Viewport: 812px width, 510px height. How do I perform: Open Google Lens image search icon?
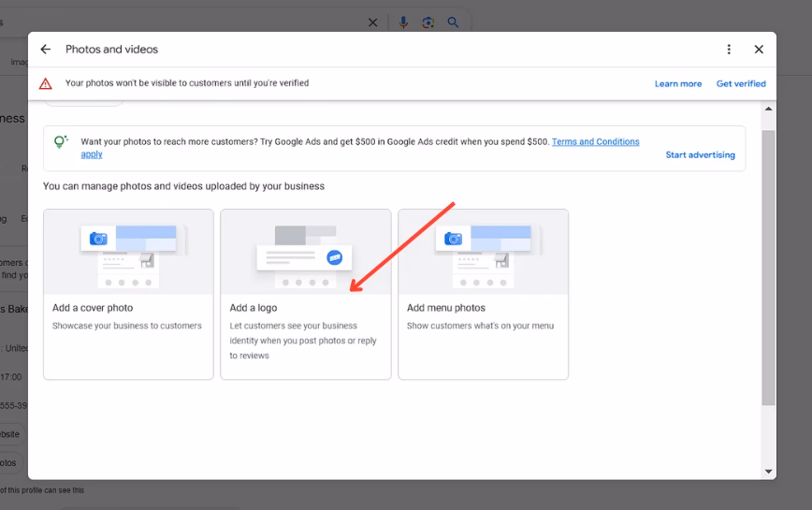tap(428, 22)
